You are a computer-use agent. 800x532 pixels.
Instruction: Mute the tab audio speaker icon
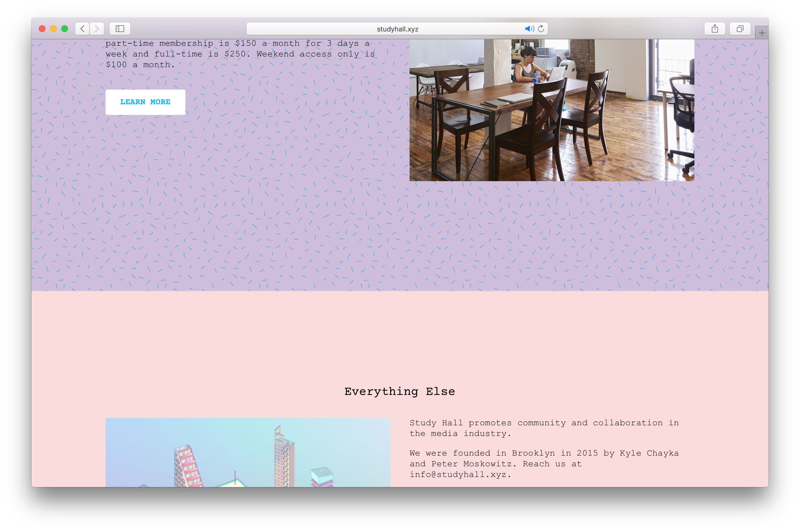pos(529,29)
